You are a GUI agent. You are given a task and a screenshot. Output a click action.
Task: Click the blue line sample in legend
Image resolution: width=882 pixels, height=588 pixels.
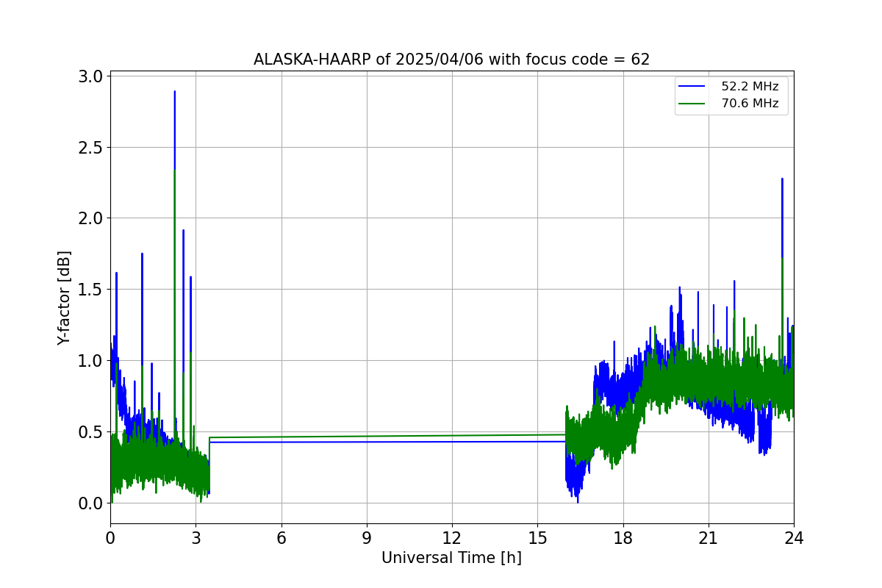click(692, 87)
